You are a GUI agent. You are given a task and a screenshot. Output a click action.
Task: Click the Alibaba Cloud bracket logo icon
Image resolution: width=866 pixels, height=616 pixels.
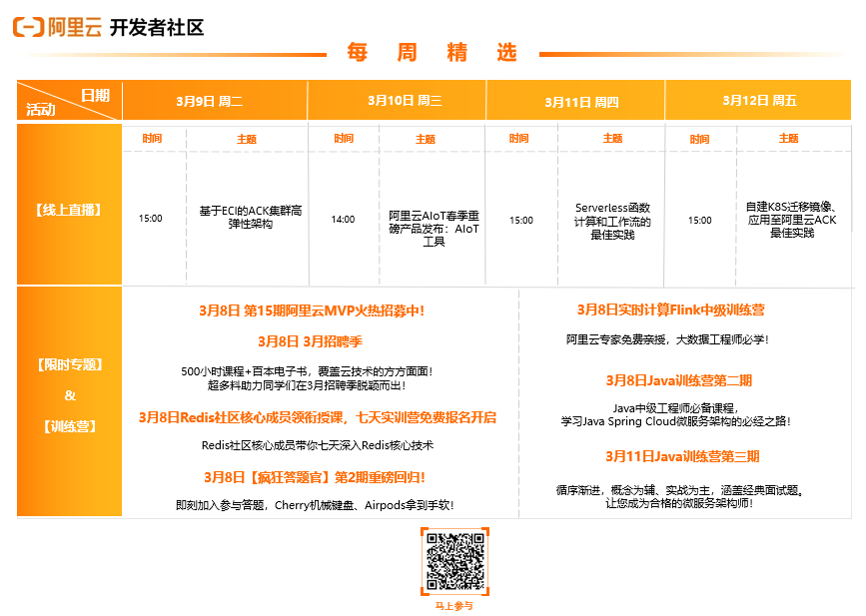tap(28, 27)
